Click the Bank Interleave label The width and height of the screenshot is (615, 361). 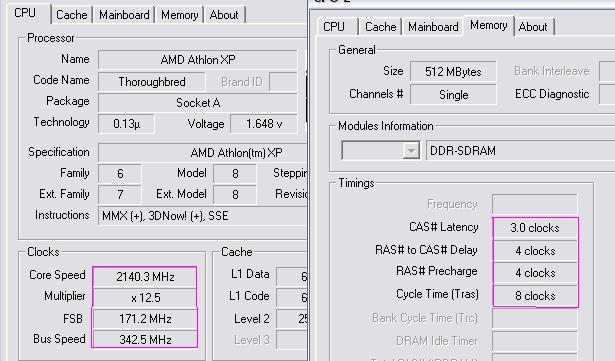coord(551,71)
